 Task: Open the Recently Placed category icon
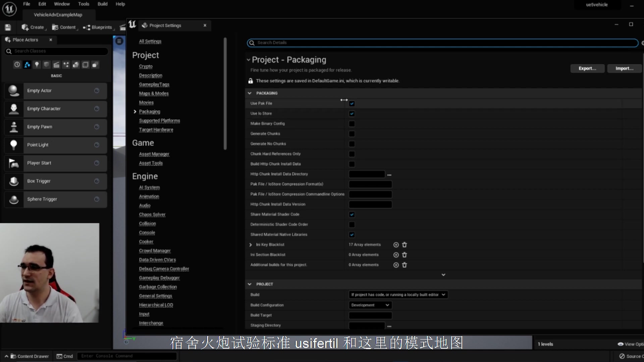(17, 64)
